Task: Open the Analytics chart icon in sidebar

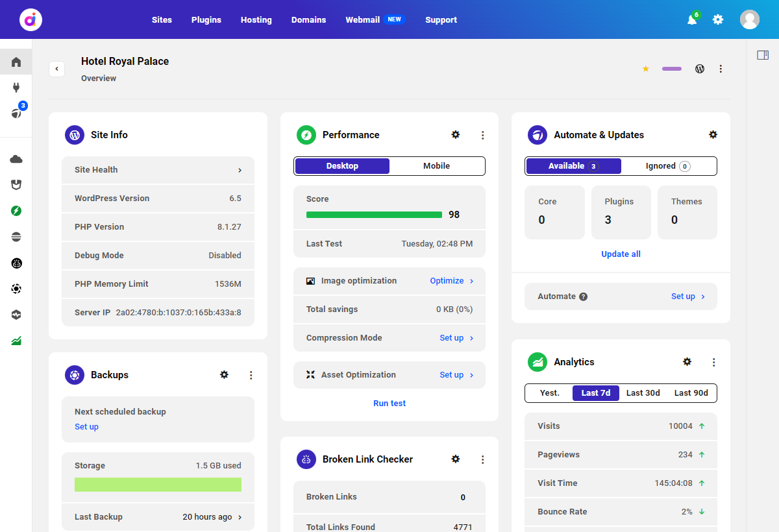Action: [16, 340]
